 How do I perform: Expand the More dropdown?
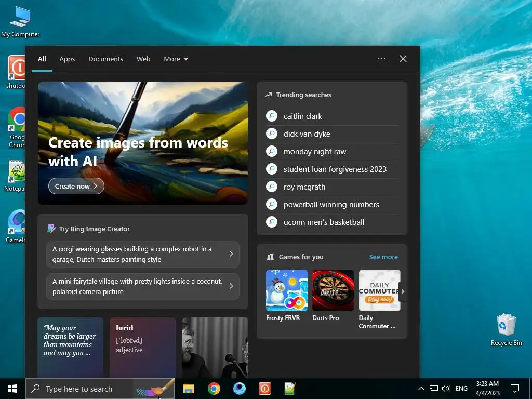click(x=176, y=59)
